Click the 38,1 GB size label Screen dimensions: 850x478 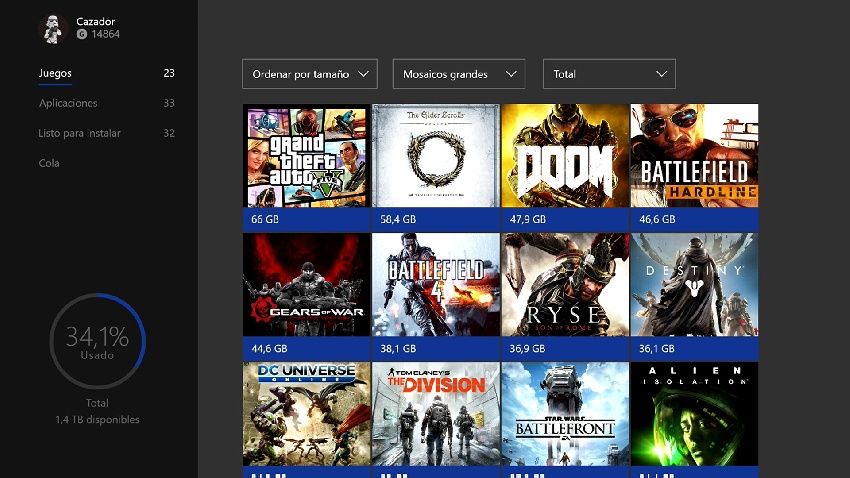(398, 348)
